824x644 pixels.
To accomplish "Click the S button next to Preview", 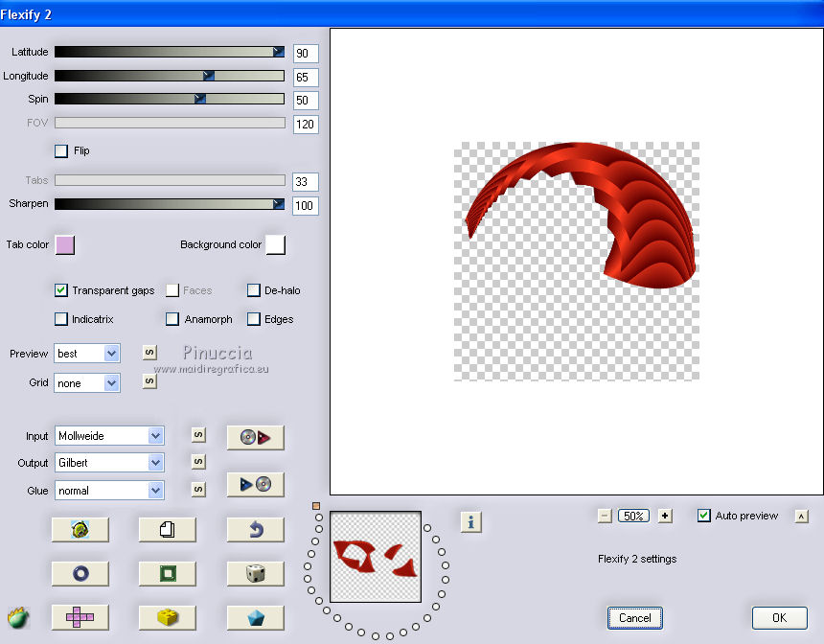I will (149, 353).
